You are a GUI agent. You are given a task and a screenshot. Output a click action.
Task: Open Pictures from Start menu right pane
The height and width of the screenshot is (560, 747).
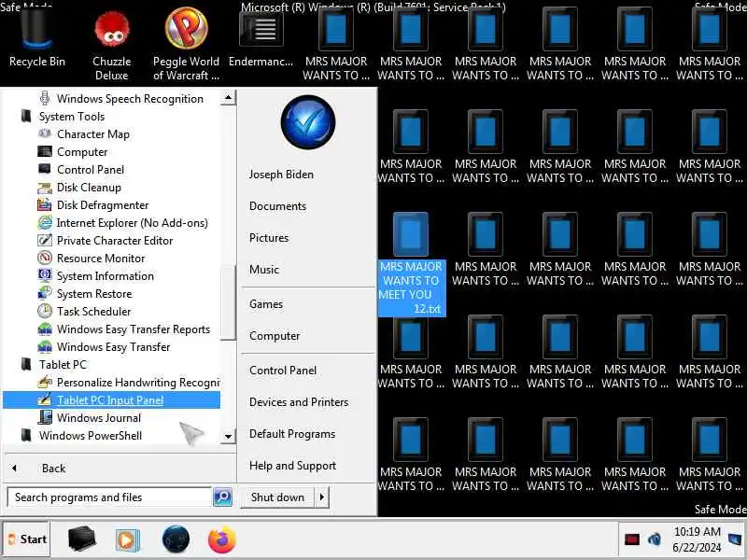tap(269, 238)
